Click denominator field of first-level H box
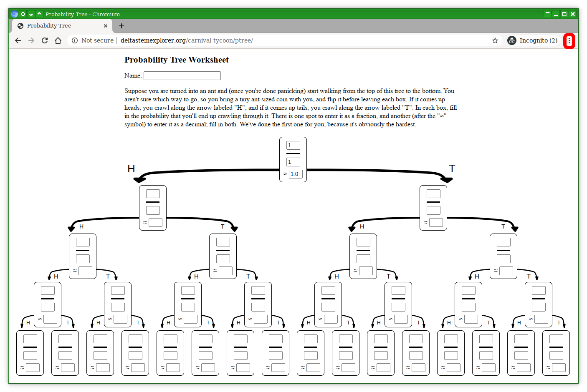This screenshot has width=587, height=392. (153, 210)
